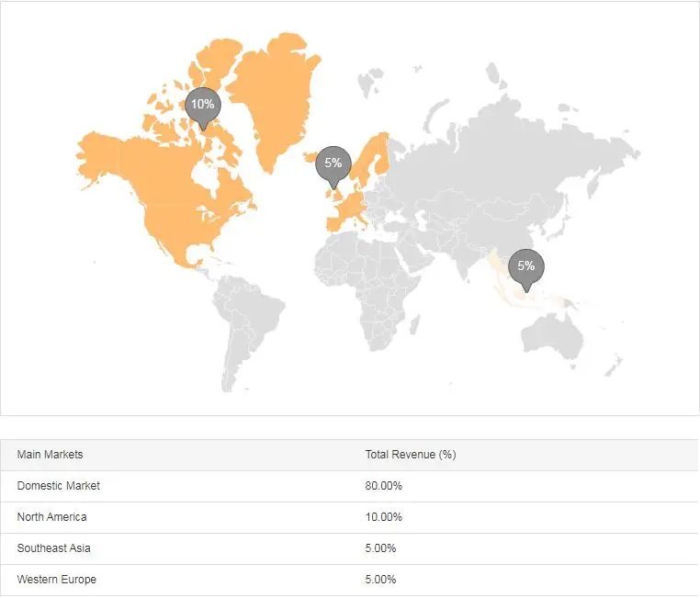The height and width of the screenshot is (598, 700).
Task: Select the "North America" table row label
Action: [51, 517]
